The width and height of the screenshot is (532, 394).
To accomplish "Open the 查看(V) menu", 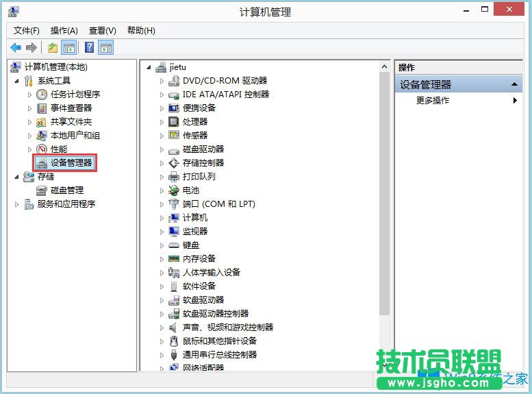I will click(103, 31).
